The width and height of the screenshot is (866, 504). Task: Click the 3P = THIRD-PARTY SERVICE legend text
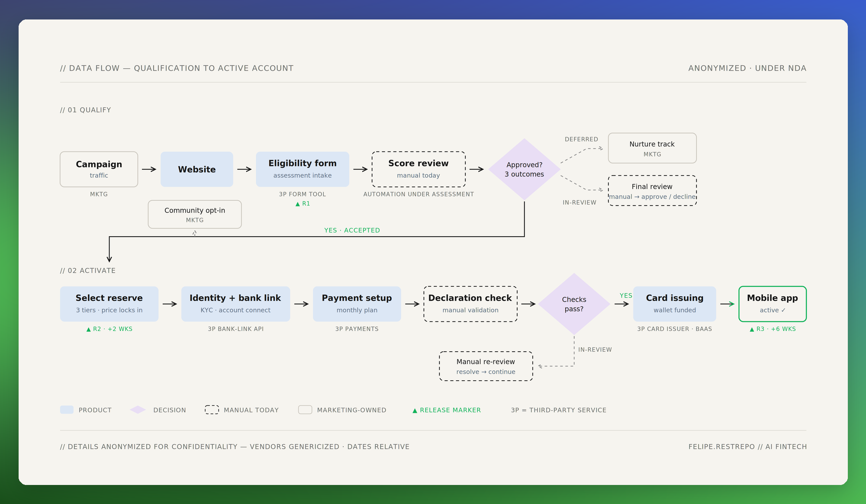point(559,410)
